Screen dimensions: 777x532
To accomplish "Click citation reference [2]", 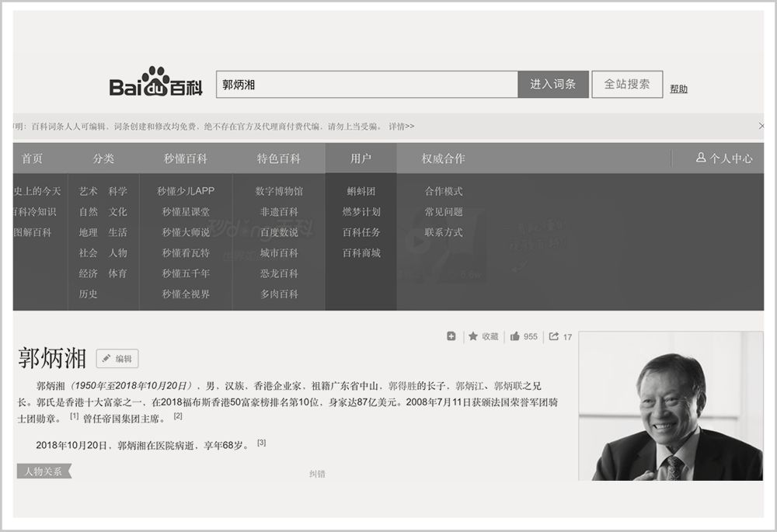I will (178, 416).
